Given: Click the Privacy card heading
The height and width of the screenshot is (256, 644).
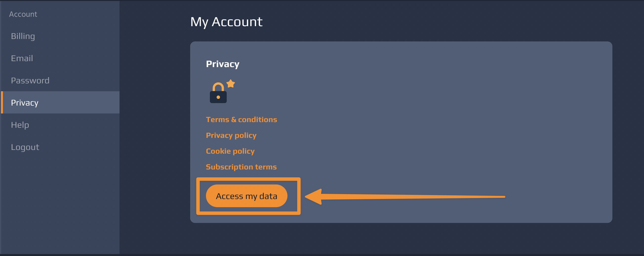Looking at the screenshot, I should (222, 64).
